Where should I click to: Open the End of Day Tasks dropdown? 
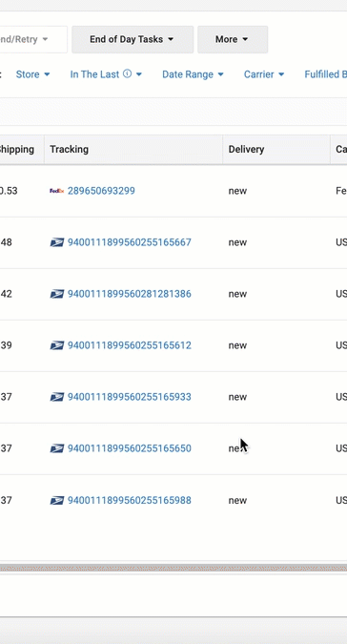133,39
